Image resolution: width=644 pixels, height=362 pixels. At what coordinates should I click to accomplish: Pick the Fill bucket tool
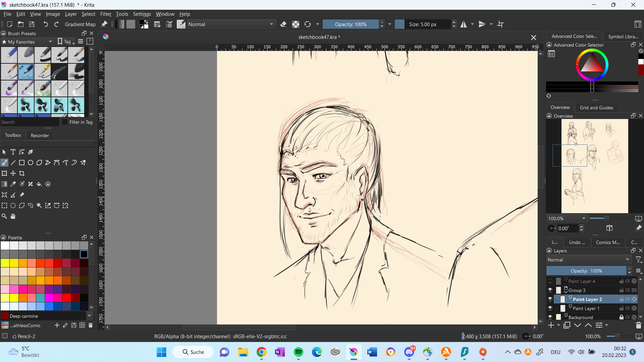tap(39, 184)
